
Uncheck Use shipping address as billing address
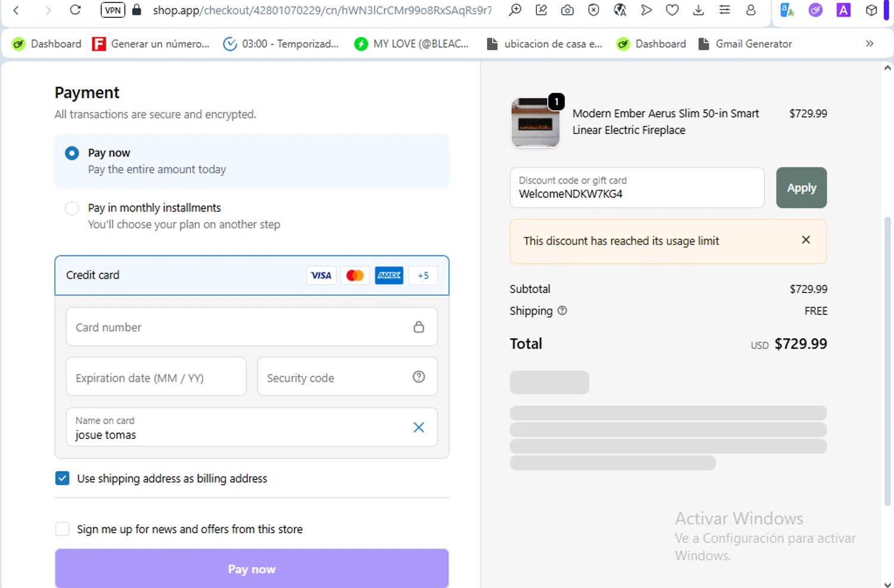tap(63, 478)
